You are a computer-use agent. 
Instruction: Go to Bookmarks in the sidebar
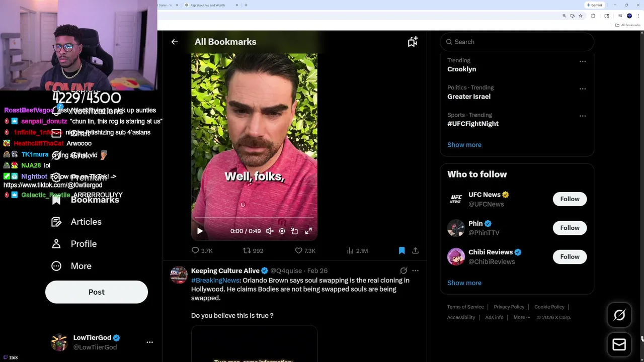coord(85,200)
